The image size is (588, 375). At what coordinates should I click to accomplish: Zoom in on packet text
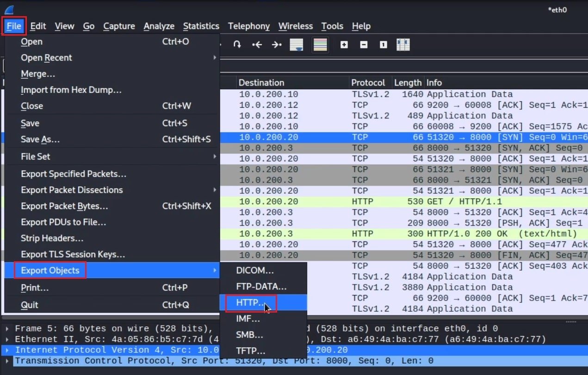[344, 45]
